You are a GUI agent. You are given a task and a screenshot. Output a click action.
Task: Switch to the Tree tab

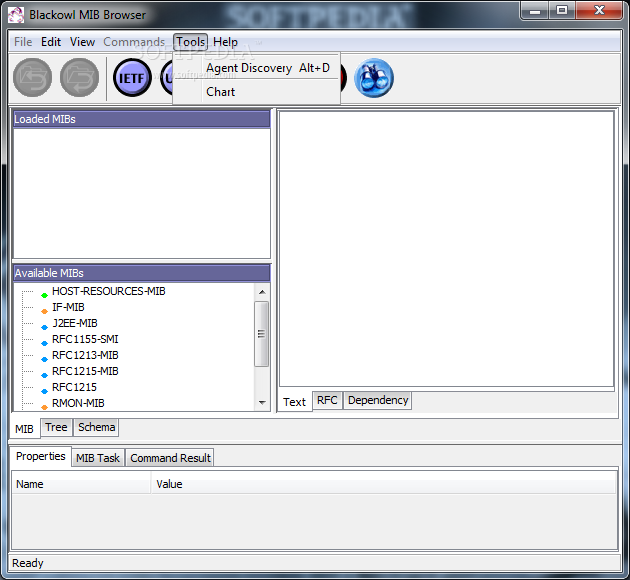(56, 427)
